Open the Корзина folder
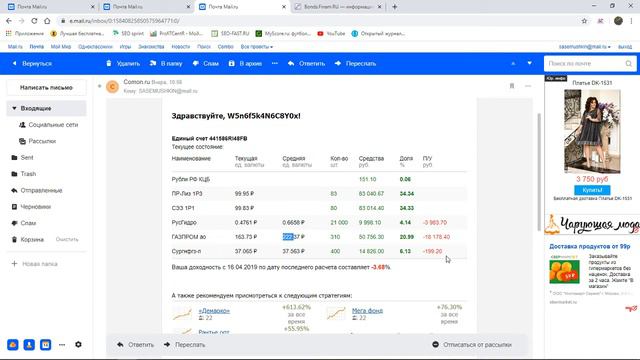The width and height of the screenshot is (640, 360). pos(27,240)
